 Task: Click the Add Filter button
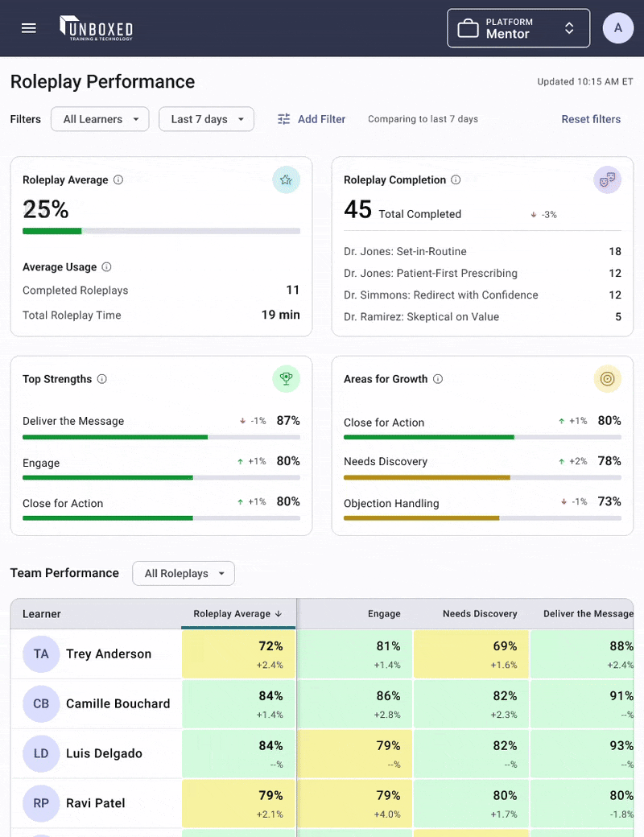click(x=312, y=119)
